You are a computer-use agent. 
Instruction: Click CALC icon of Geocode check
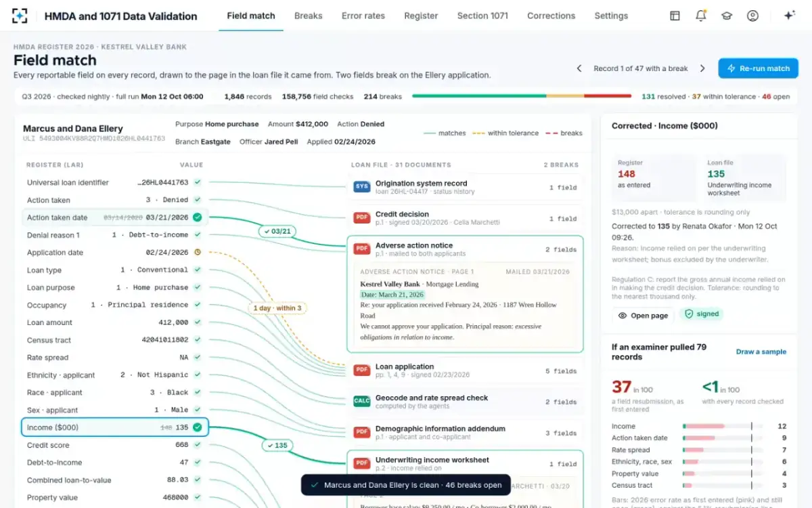pos(362,402)
